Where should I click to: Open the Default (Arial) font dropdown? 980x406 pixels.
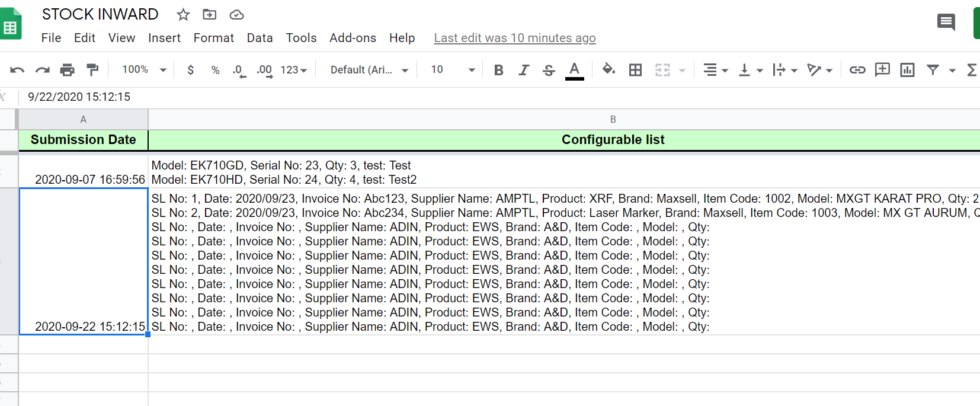[369, 70]
